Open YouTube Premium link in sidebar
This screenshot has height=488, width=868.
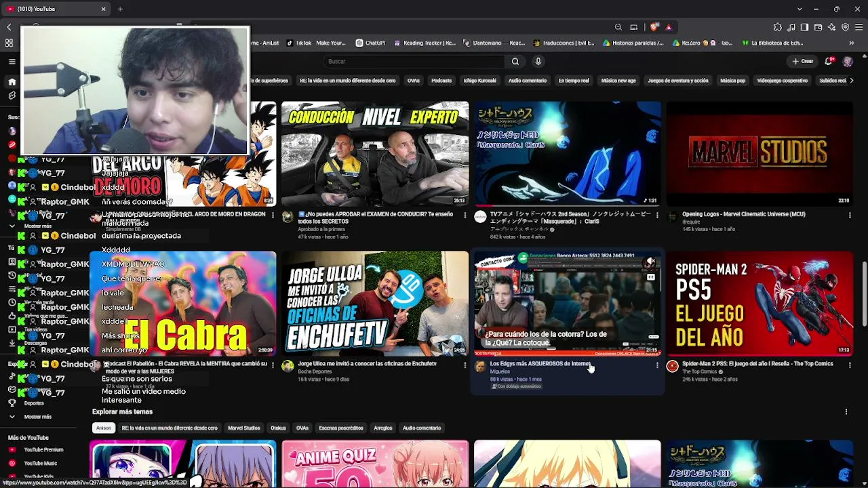(38, 450)
